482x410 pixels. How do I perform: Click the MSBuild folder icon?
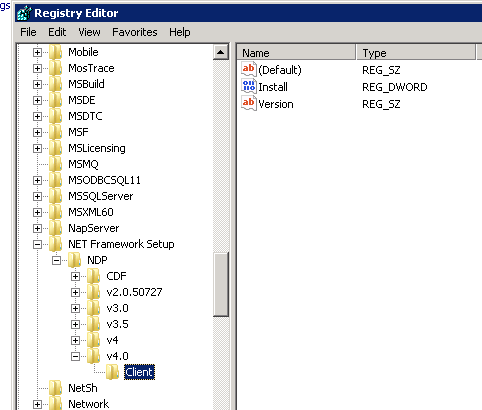click(x=55, y=84)
